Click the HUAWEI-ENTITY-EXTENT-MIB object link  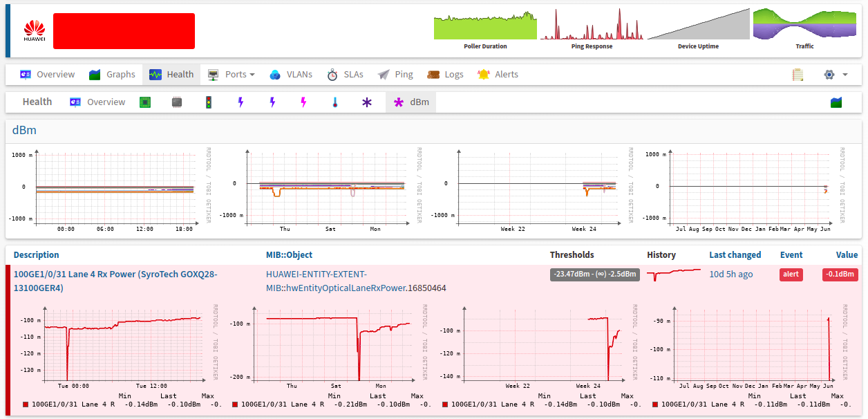coord(356,281)
